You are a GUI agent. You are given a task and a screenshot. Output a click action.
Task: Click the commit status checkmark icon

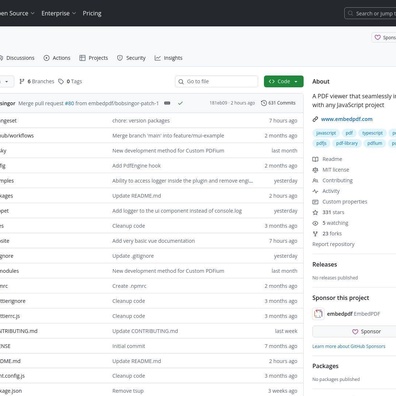(180, 103)
